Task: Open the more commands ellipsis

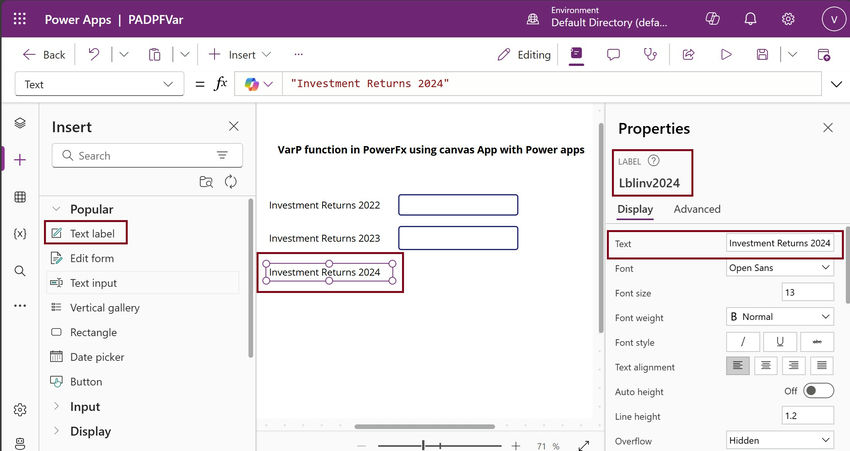Action: click(298, 54)
